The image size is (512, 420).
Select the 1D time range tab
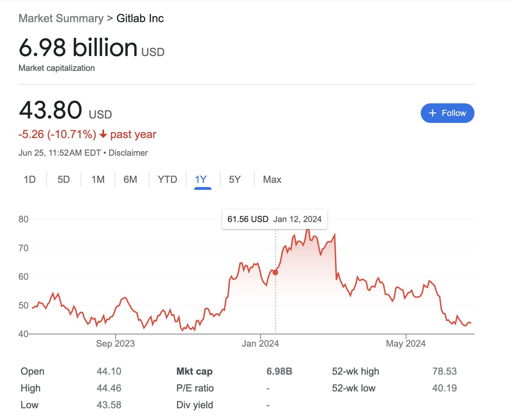[29, 180]
